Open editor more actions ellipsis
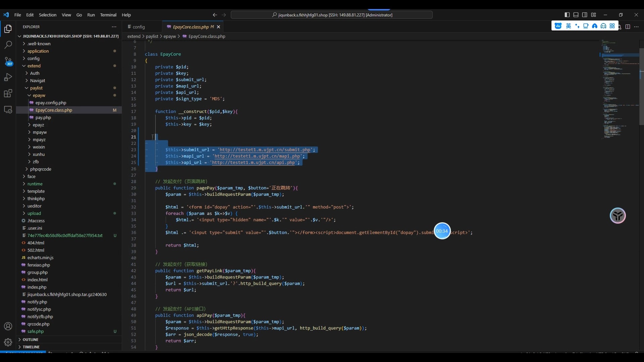The height and width of the screenshot is (362, 644). 636,27
